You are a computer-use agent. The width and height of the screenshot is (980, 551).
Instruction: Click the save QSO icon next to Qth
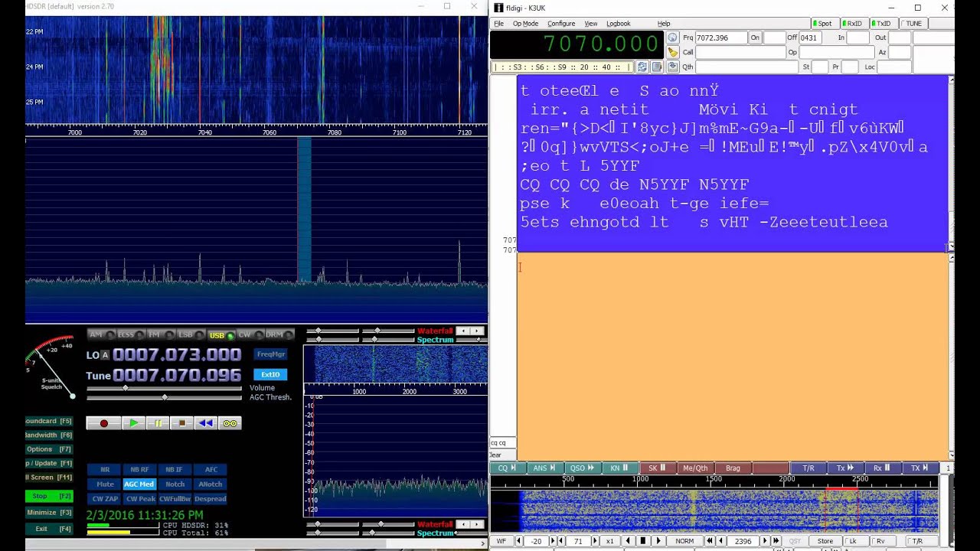672,67
